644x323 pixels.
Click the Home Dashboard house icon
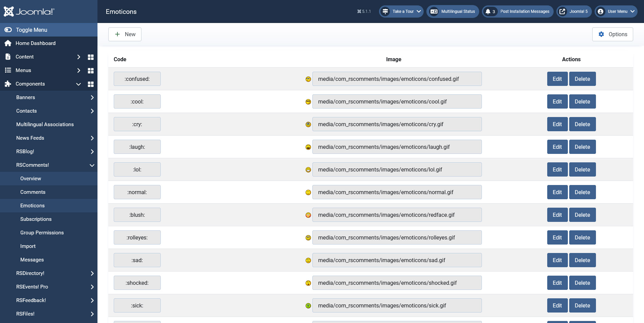click(x=8, y=43)
